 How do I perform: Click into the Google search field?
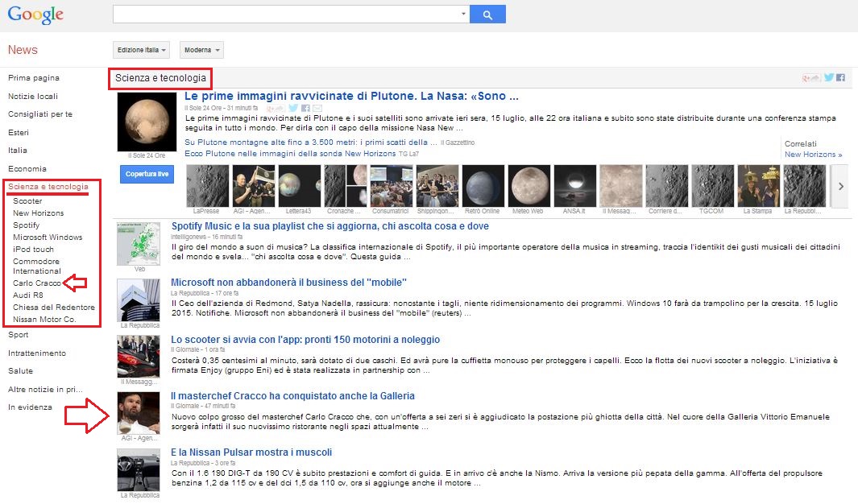tap(285, 14)
